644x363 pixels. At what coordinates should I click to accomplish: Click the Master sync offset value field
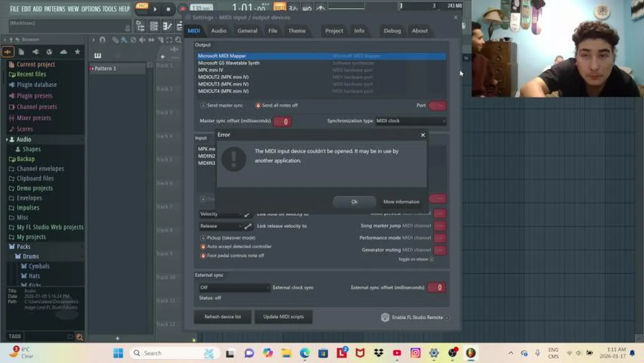[283, 122]
